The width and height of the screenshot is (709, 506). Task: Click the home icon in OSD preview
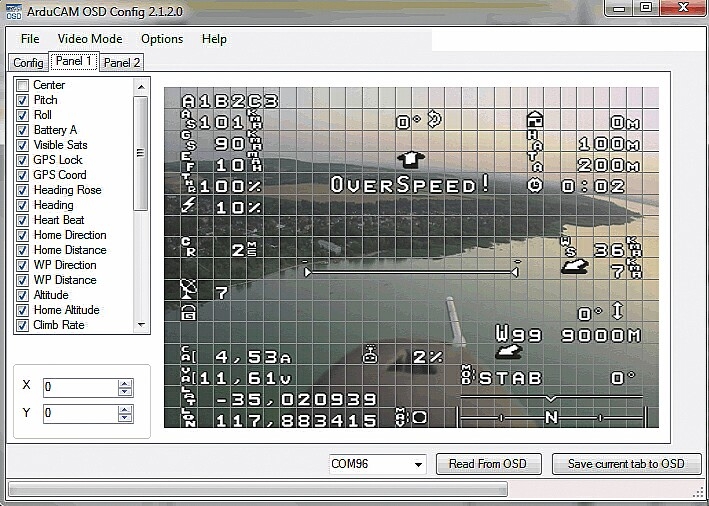point(534,120)
